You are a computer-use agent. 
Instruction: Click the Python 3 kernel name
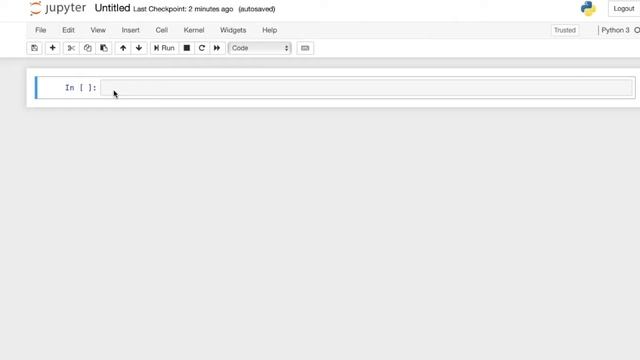(615, 30)
